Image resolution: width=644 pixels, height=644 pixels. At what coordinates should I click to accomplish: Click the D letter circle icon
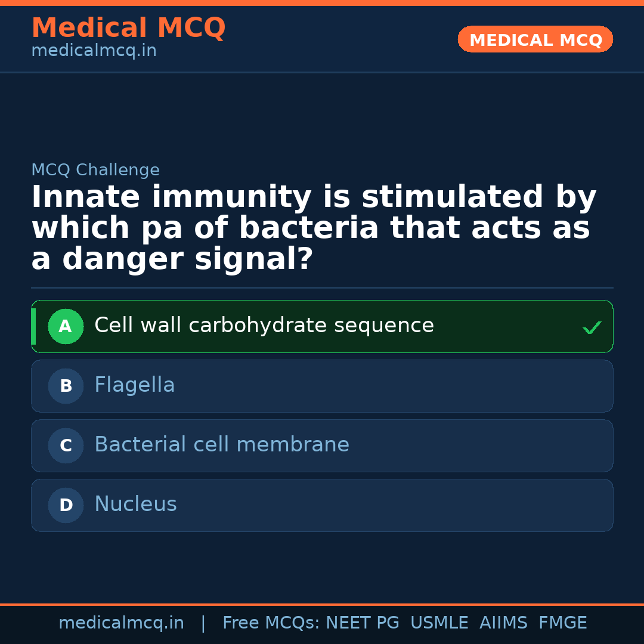click(66, 505)
